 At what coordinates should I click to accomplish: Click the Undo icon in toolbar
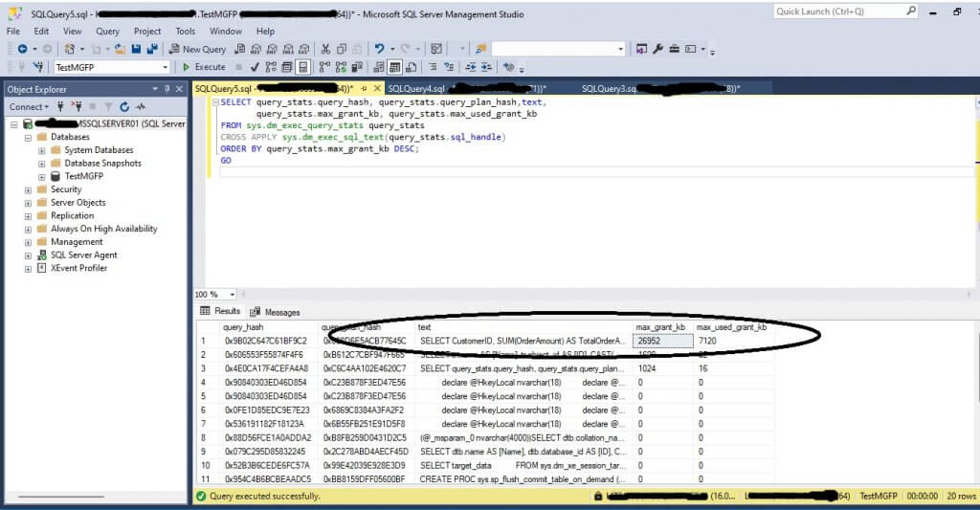380,49
